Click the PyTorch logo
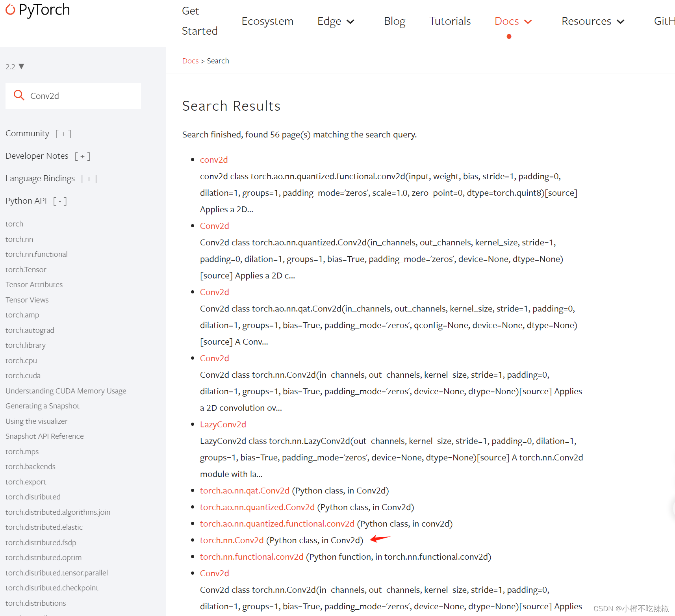Image resolution: width=675 pixels, height=616 pixels. tap(37, 10)
